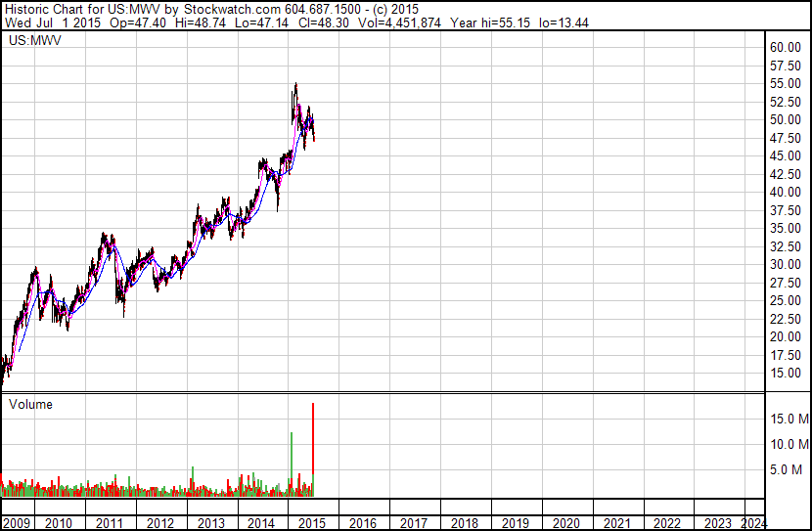Click the 2015 year label on the timeline
The height and width of the screenshot is (531, 812).
[x=312, y=523]
